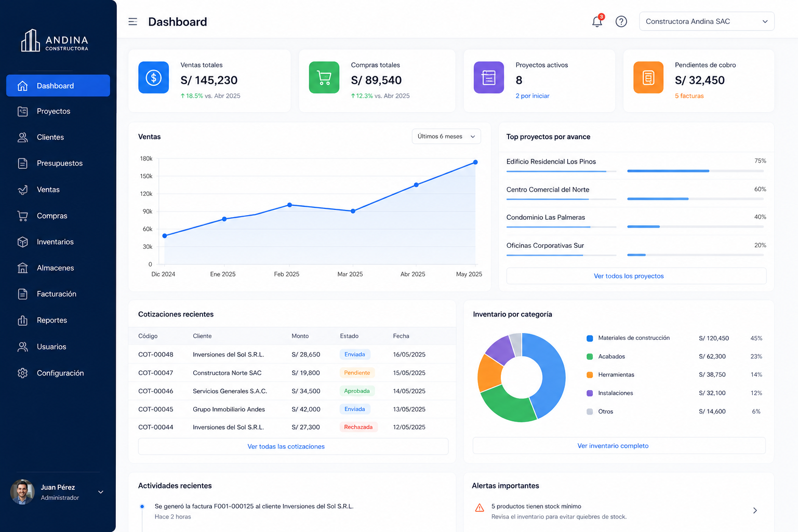Click amount S/ 34,500 in quotations table

tap(306, 391)
